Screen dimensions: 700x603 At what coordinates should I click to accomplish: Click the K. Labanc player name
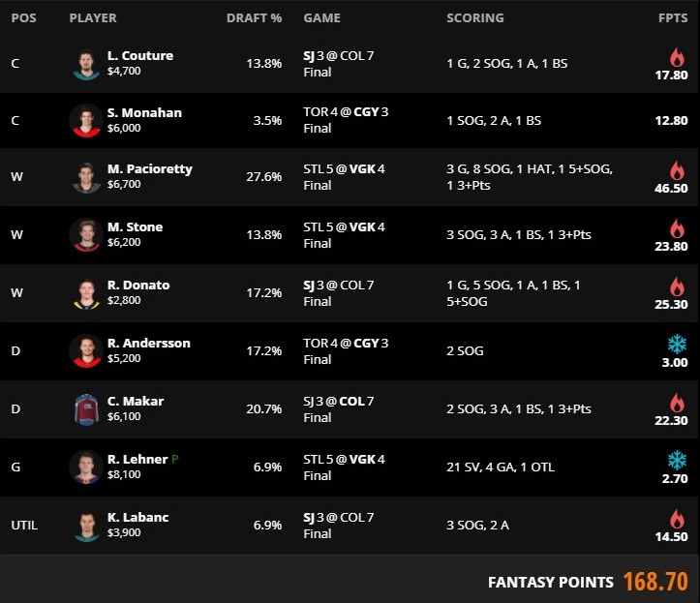(138, 517)
